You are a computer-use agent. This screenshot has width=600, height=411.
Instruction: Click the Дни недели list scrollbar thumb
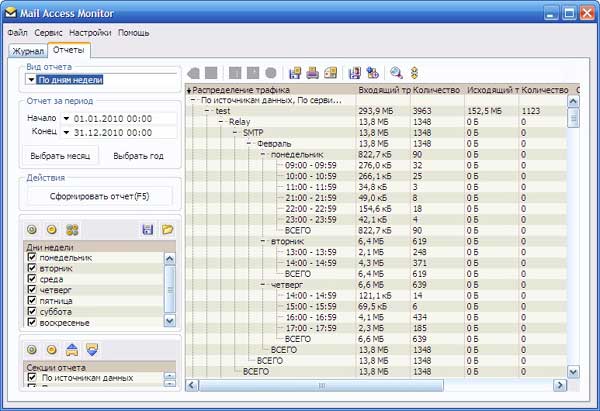coord(170,290)
